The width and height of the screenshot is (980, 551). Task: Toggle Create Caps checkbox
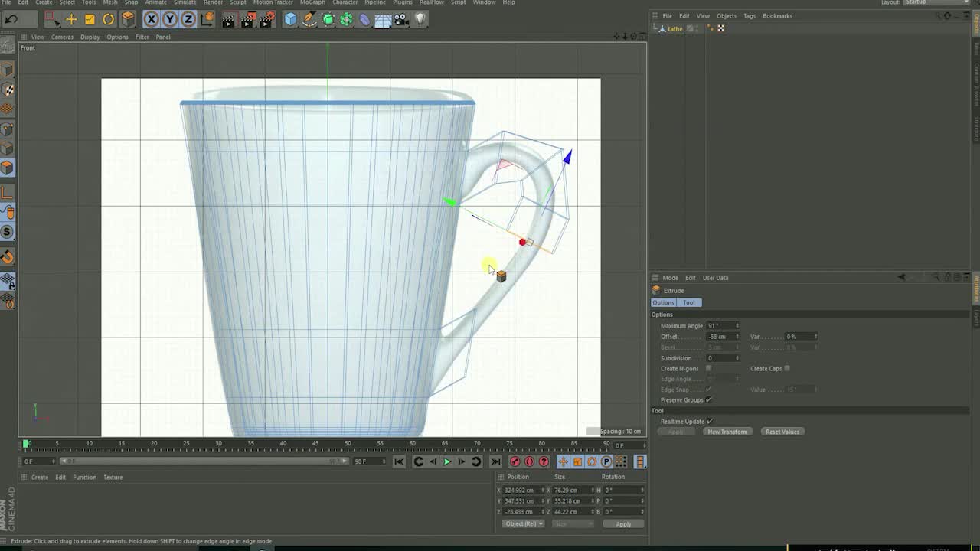coord(787,369)
